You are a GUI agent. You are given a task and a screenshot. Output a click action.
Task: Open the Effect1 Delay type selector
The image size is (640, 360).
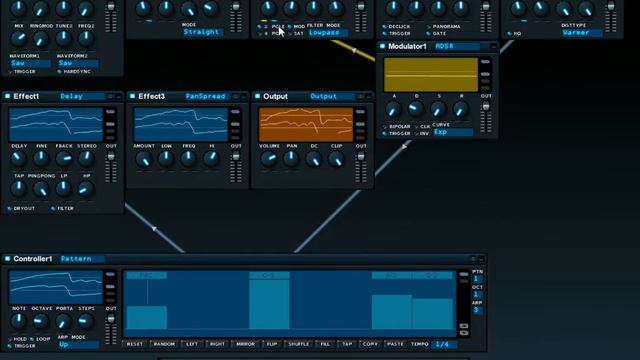[x=82, y=96]
